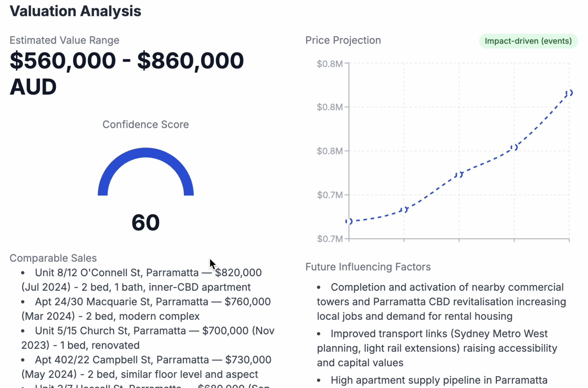
Task: Select the Unit 5/15 Church St comparable
Action: 148,338
